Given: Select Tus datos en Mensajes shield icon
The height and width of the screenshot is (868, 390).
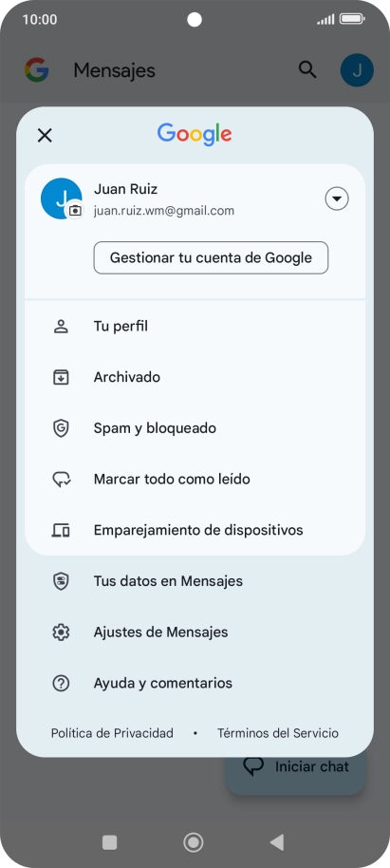Looking at the screenshot, I should [61, 580].
